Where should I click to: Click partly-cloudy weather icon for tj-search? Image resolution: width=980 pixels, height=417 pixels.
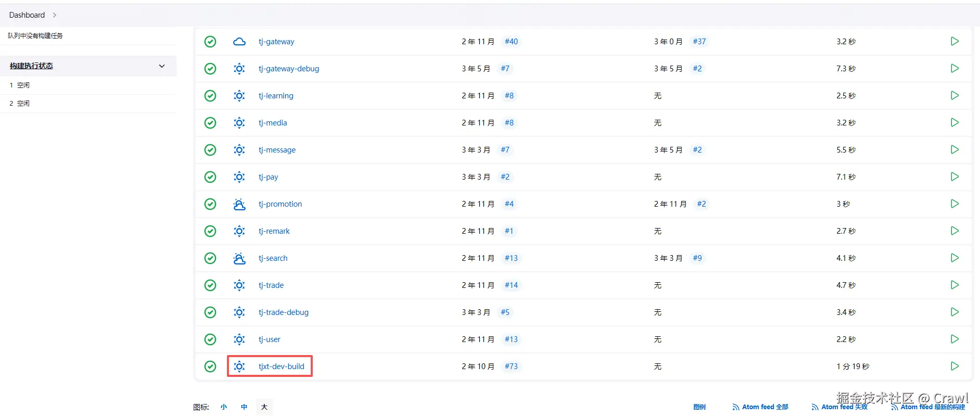(239, 258)
